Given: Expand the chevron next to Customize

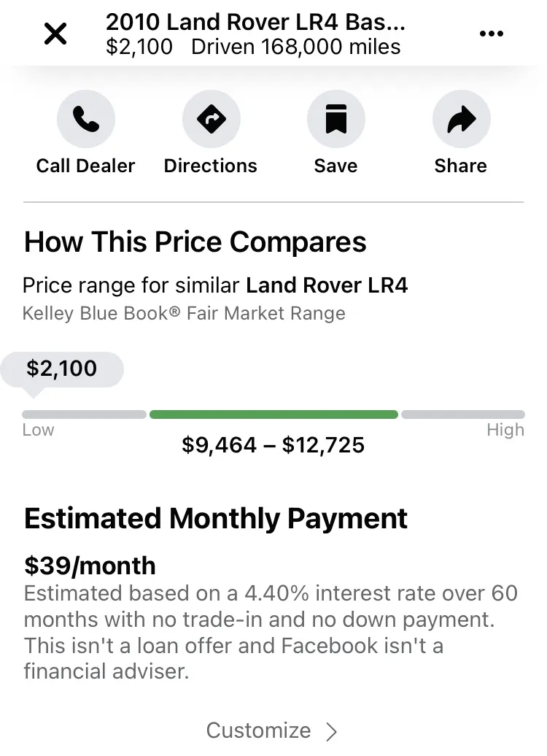Looking at the screenshot, I should [331, 731].
